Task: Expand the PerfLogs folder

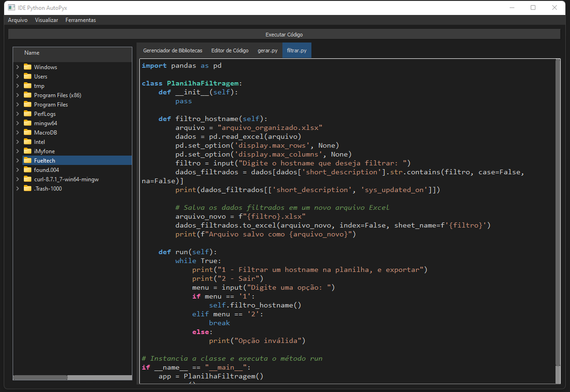Action: point(18,114)
